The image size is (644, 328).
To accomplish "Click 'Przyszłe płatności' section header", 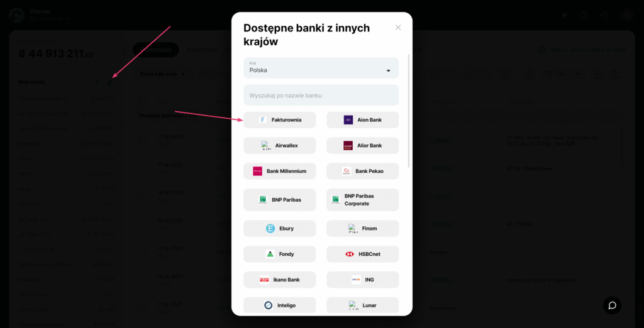I will pyautogui.click(x=168, y=116).
